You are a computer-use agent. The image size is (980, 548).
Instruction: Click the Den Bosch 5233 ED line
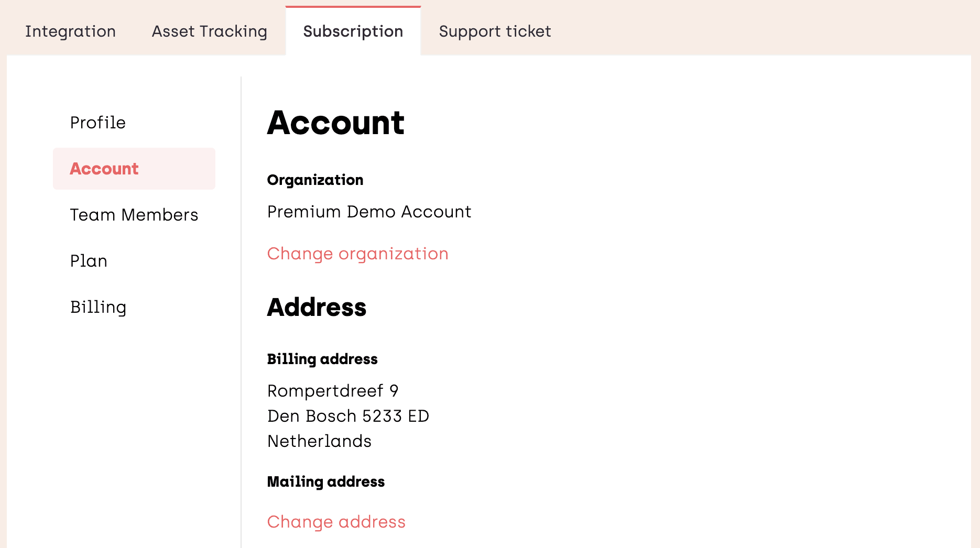pos(348,416)
